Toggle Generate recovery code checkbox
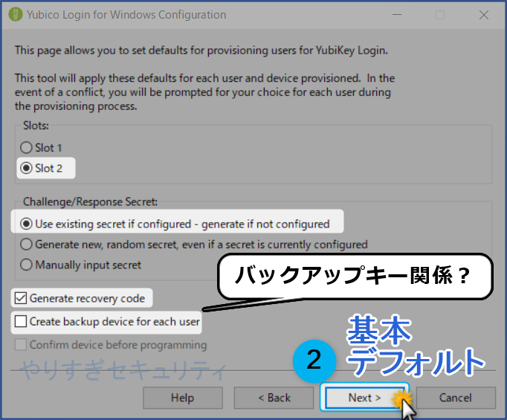The height and width of the screenshot is (420, 507). click(x=21, y=298)
